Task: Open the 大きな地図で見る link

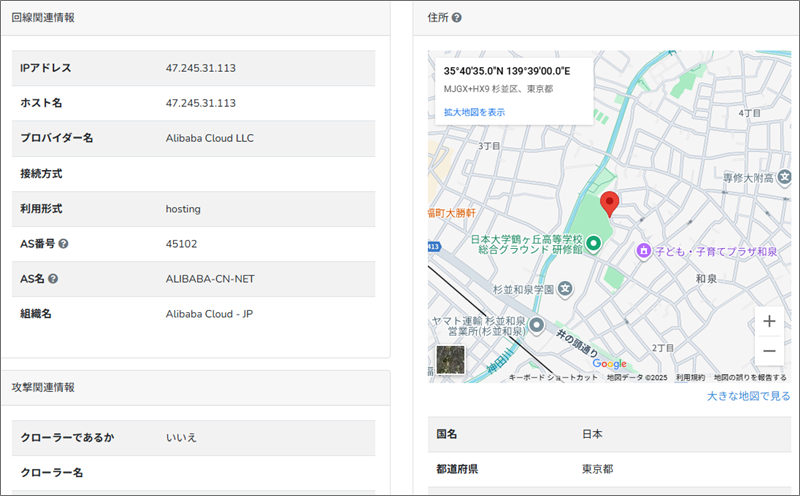Action: (x=748, y=396)
